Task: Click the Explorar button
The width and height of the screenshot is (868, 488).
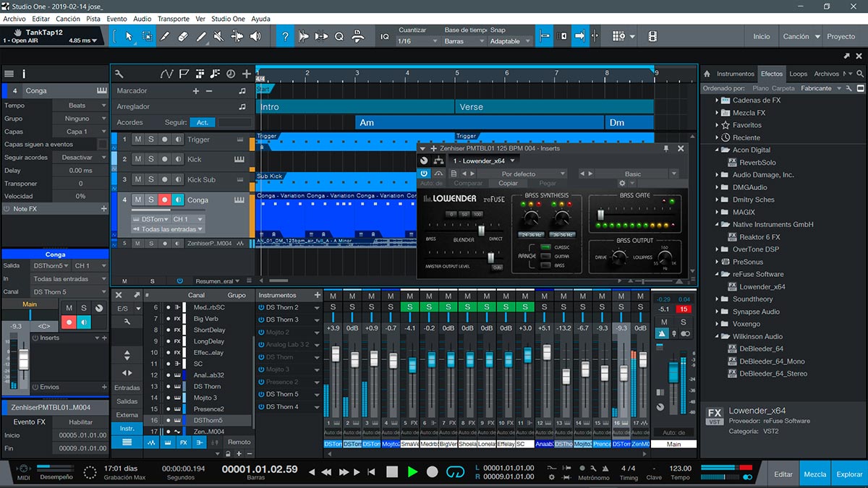Action: point(849,474)
